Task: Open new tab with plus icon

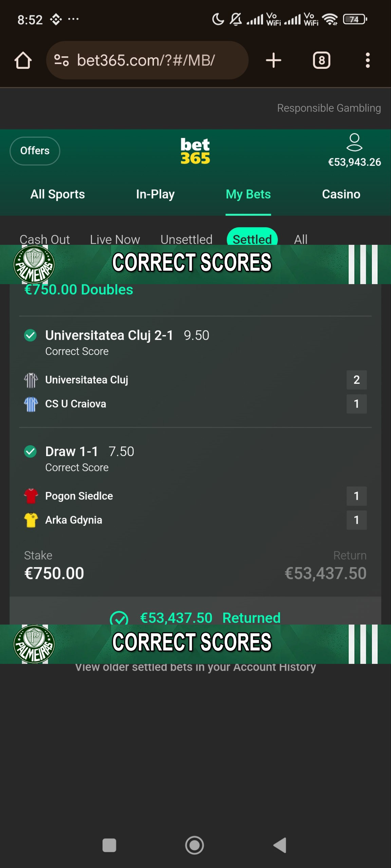Action: click(x=273, y=60)
